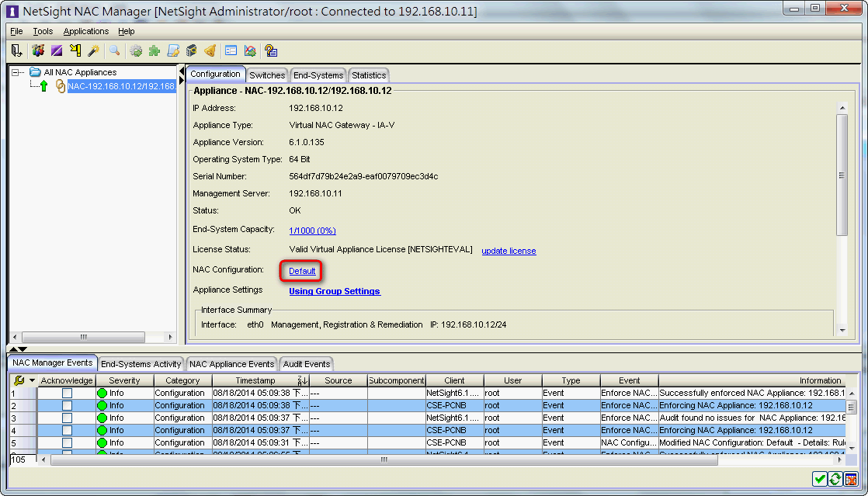Screen dimensions: 868x496
Task: Click the wrench table tools icon
Action: pyautogui.click(x=19, y=380)
